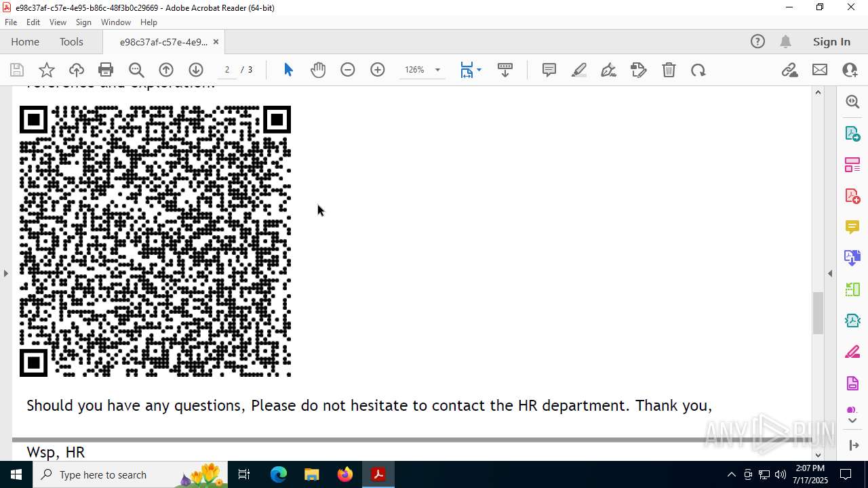868x488 pixels.
Task: Open Firefox from the taskbar
Action: click(x=345, y=474)
